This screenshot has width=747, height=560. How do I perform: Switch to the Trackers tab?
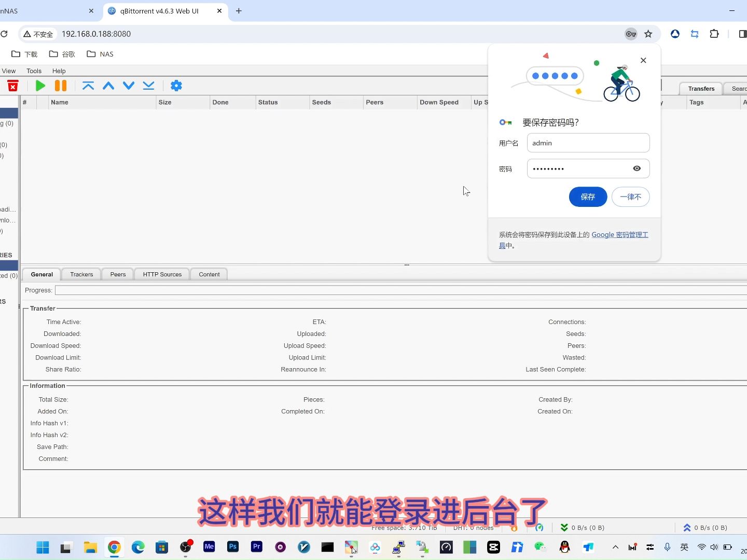[81, 274]
